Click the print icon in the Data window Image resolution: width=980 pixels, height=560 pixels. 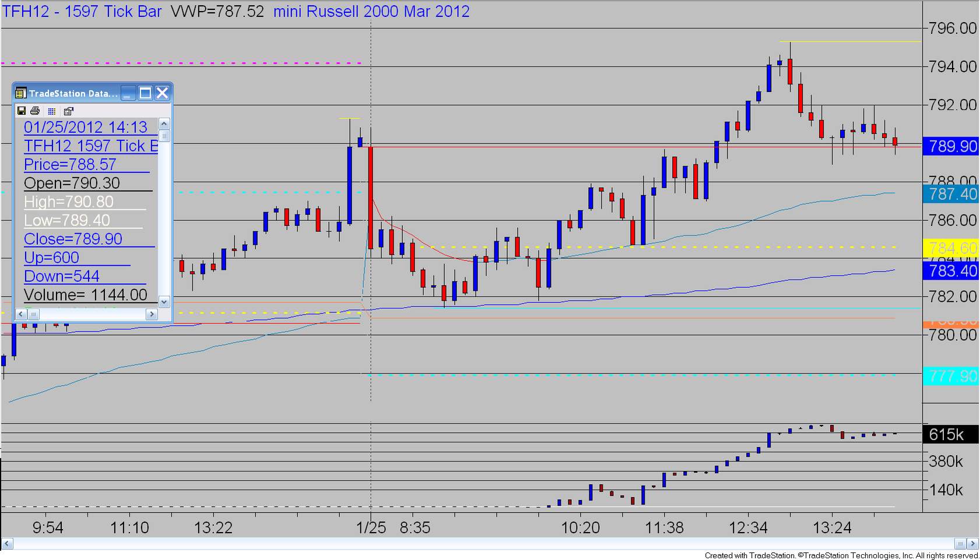[35, 111]
